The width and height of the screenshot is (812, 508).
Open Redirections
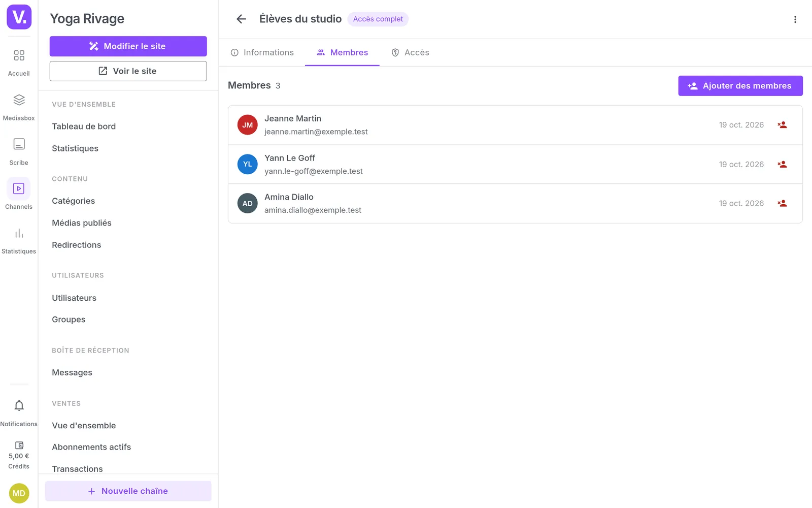coord(76,245)
